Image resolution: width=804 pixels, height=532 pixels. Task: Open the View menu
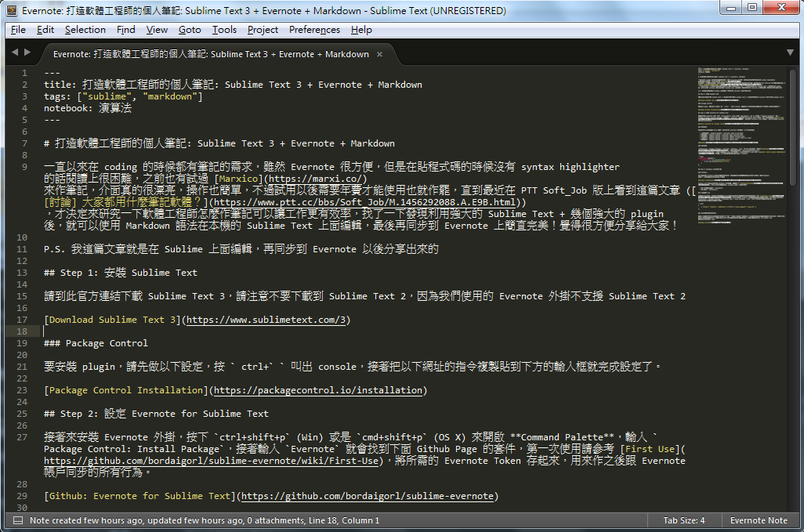coord(157,30)
